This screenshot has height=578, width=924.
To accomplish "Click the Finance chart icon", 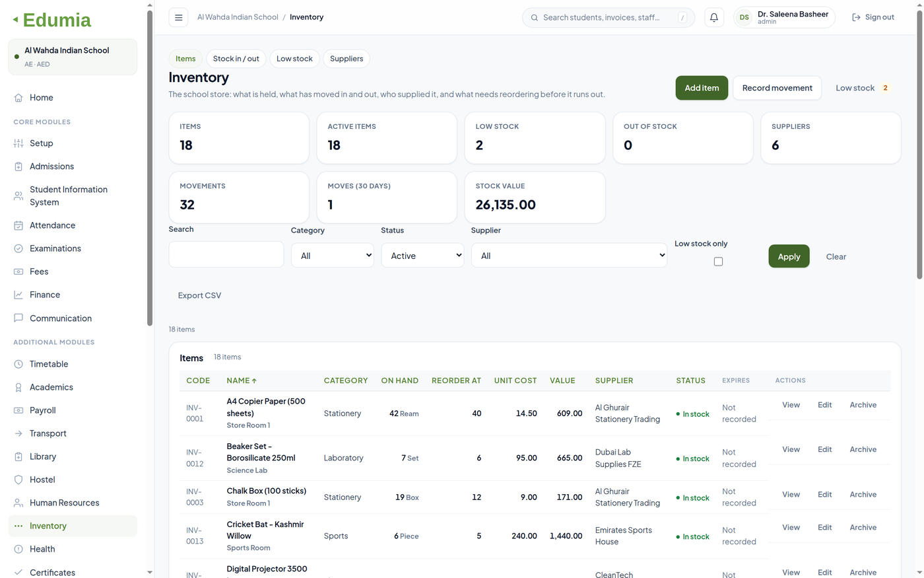I will tap(18, 295).
